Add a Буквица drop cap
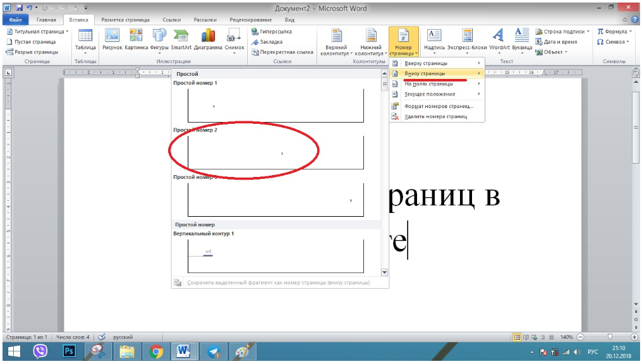 (x=522, y=41)
